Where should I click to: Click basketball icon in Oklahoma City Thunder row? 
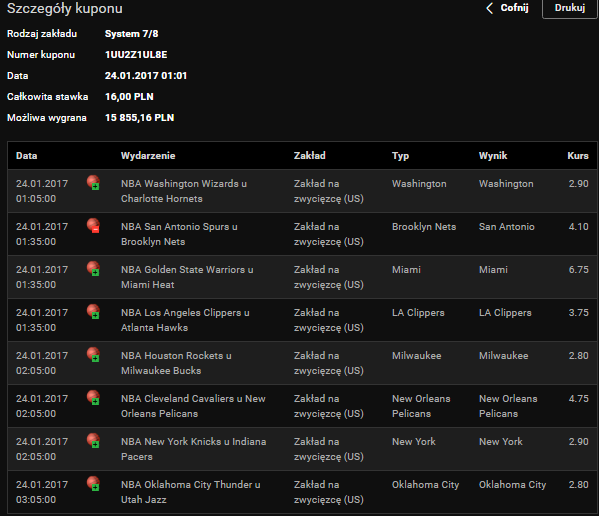[93, 483]
